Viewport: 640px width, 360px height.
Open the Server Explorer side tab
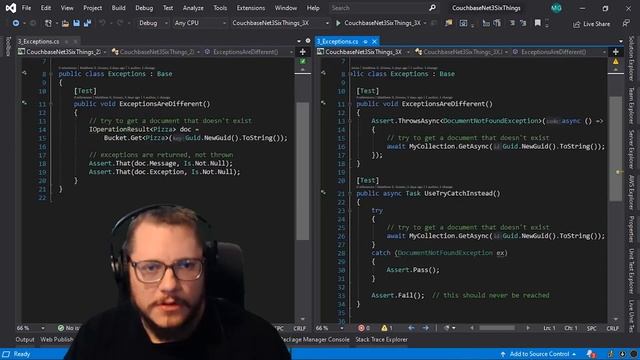click(x=631, y=149)
